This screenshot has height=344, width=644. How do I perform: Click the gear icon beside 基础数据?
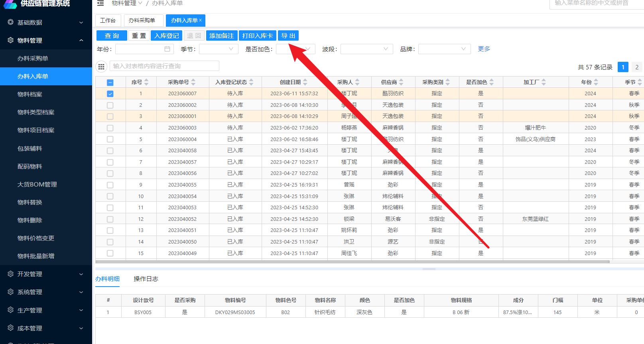[x=11, y=22]
